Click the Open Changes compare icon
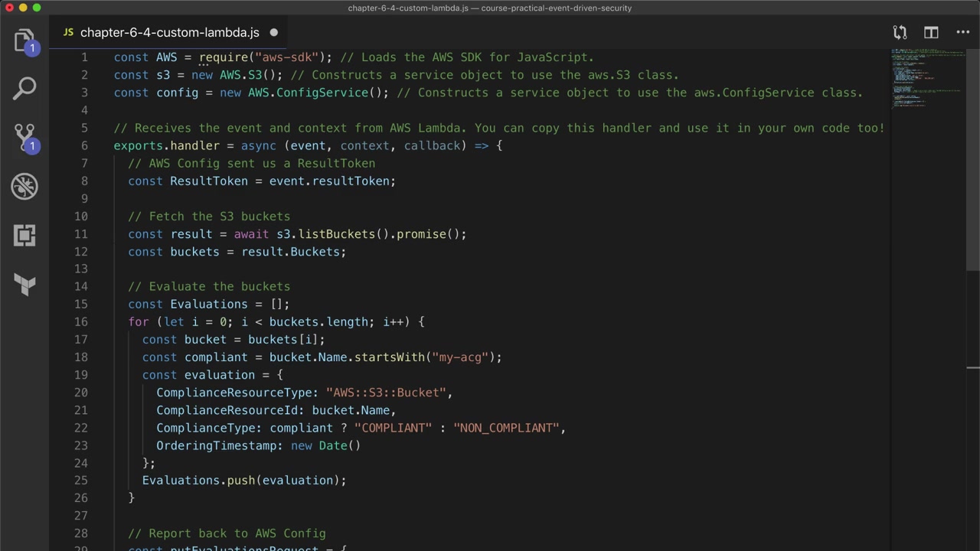Screen dimensions: 980x551 (x=900, y=32)
